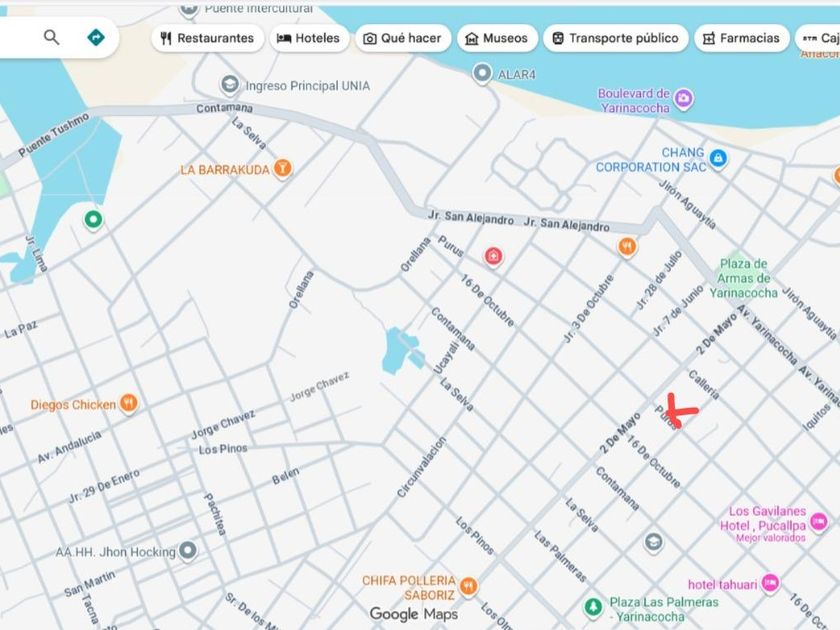Image resolution: width=840 pixels, height=630 pixels.
Task: Open the ALAR4 location pin
Action: pyautogui.click(x=482, y=73)
